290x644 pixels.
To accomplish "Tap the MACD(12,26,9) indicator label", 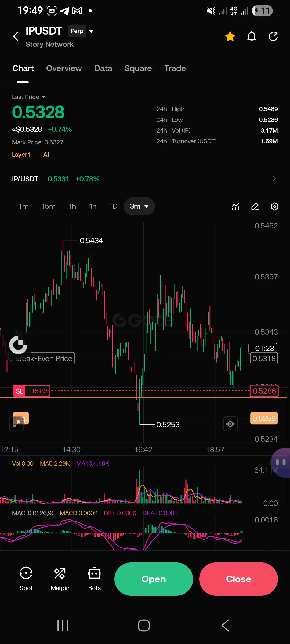I will 33,513.
